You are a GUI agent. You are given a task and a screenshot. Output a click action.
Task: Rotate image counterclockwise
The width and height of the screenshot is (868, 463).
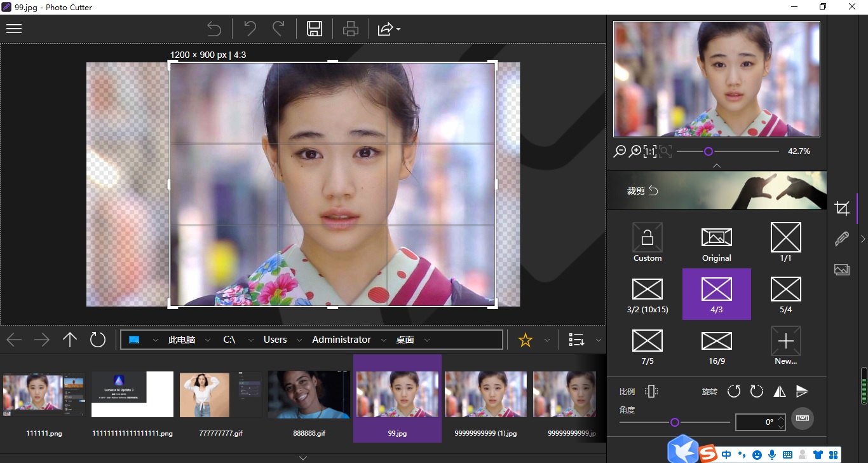pos(734,391)
